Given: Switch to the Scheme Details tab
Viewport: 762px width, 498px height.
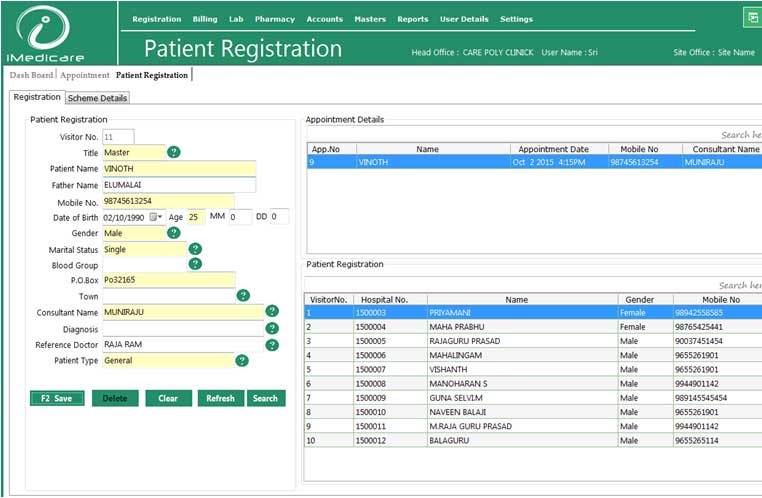Looking at the screenshot, I should (97, 98).
